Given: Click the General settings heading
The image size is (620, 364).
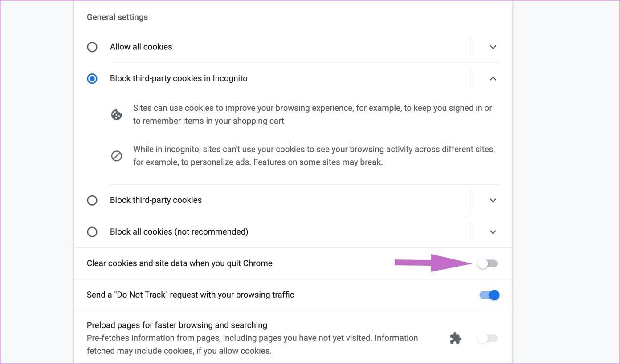Looking at the screenshot, I should click(x=117, y=17).
